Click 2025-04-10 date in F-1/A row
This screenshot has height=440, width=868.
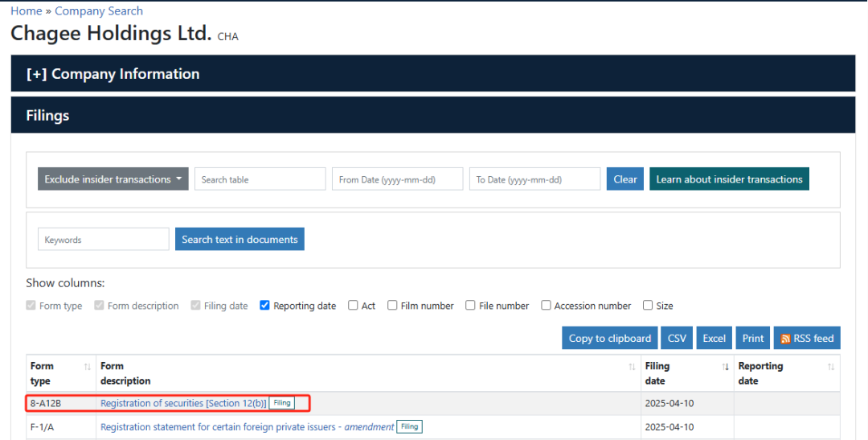pos(669,427)
